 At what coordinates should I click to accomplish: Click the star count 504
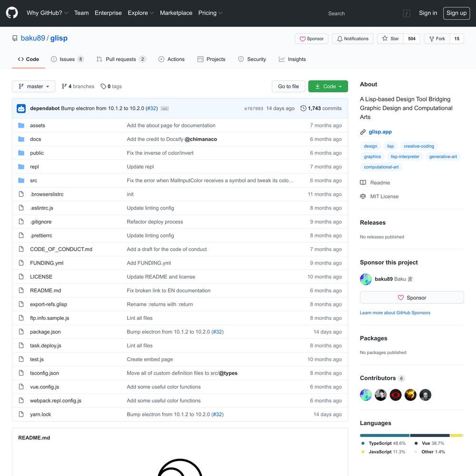[412, 39]
